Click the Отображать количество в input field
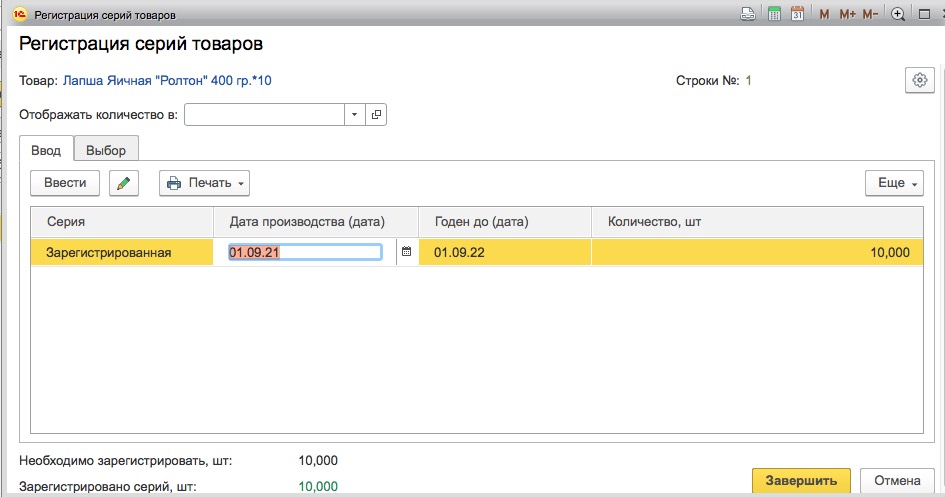 [x=265, y=114]
